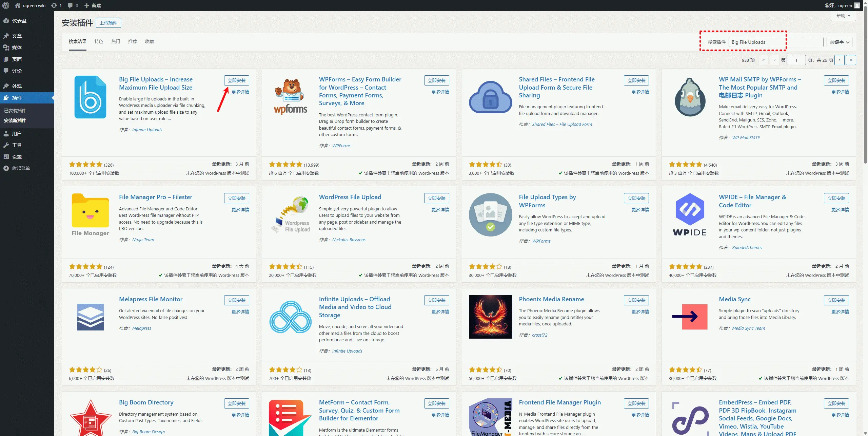868x436 pixels.
Task: Open the 仪表盘 dashboard sidebar item
Action: click(x=19, y=21)
